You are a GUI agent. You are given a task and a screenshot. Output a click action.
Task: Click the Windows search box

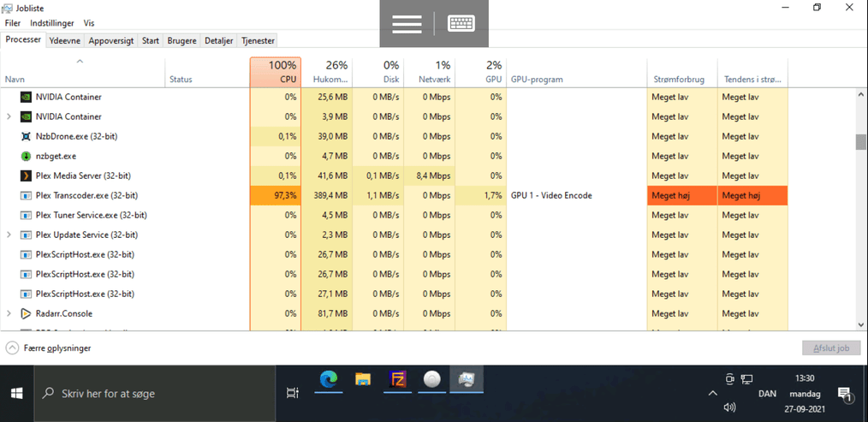pyautogui.click(x=154, y=394)
